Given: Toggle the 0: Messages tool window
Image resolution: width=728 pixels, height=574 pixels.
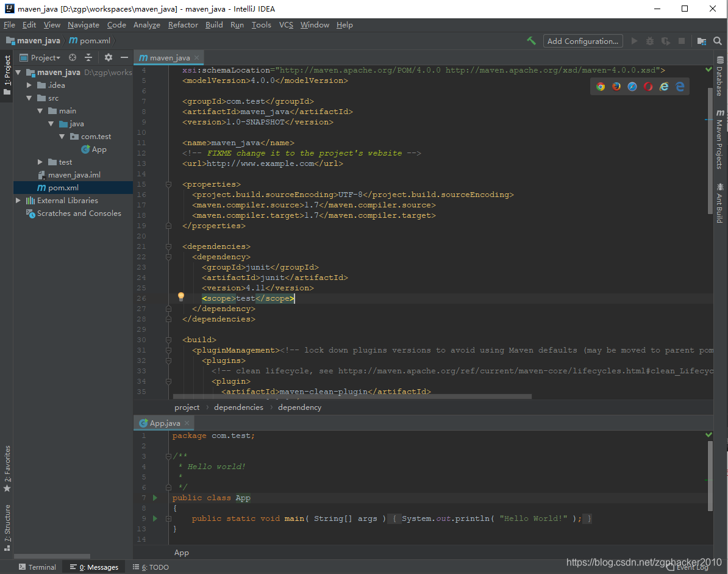Looking at the screenshot, I should (x=95, y=567).
